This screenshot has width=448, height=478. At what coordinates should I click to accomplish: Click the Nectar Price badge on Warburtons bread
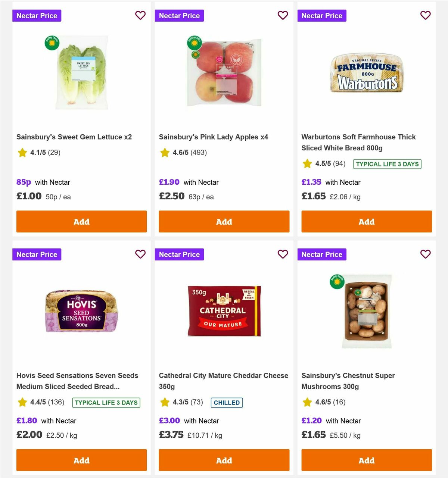point(322,15)
